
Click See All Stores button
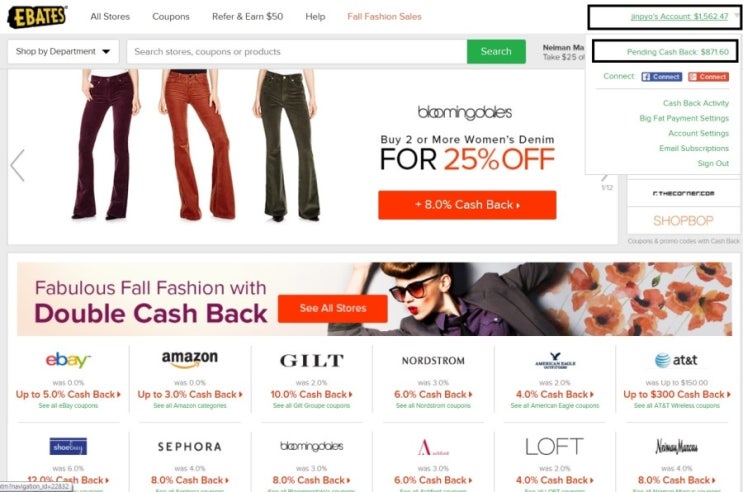(333, 308)
